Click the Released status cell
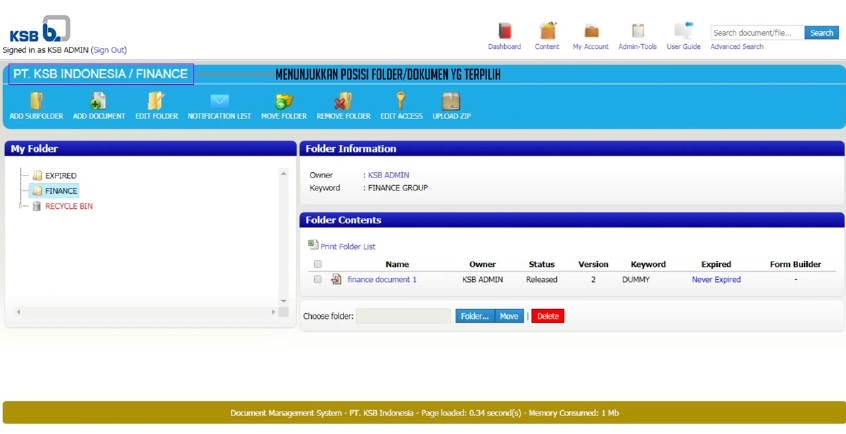The width and height of the screenshot is (846, 434). click(542, 280)
